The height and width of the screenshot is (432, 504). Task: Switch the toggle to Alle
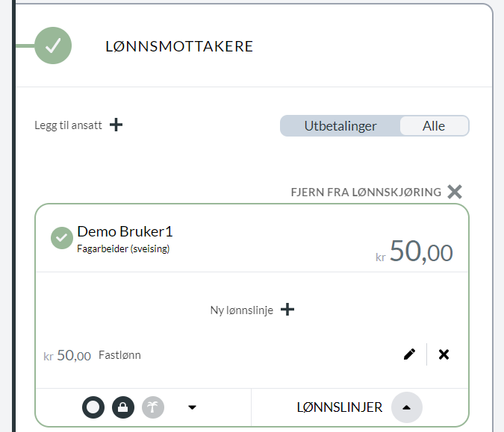(434, 126)
